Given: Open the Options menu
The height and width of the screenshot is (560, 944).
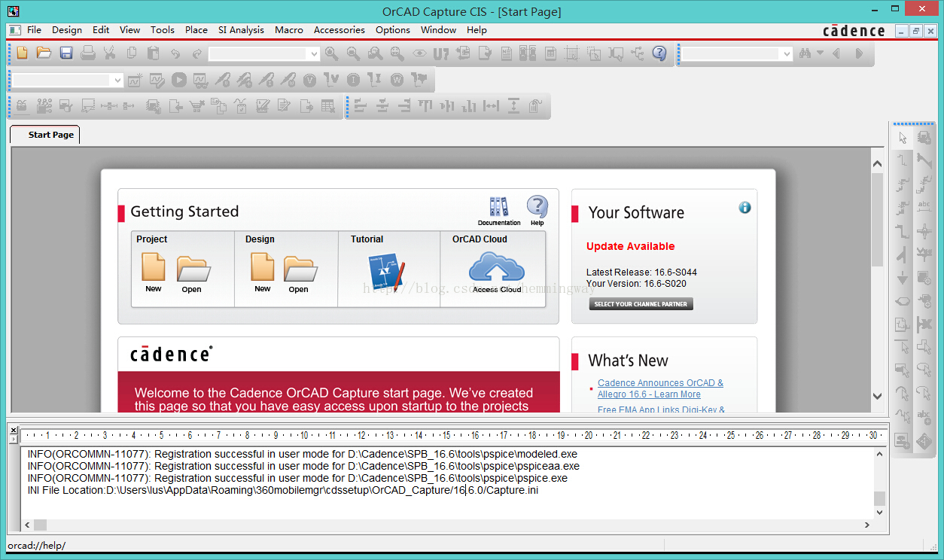Looking at the screenshot, I should click(x=393, y=30).
